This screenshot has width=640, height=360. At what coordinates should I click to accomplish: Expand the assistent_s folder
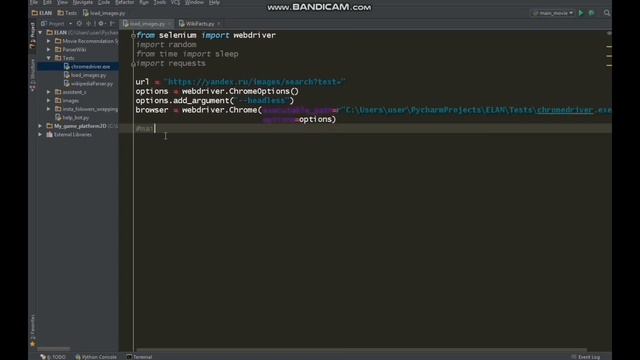49,92
